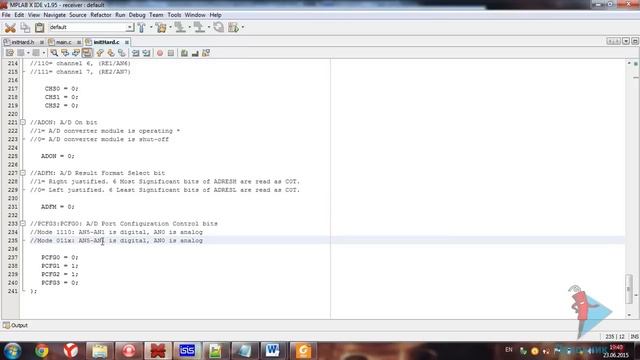
Task: Click the Shift Line Right icon
Action: coord(147,53)
